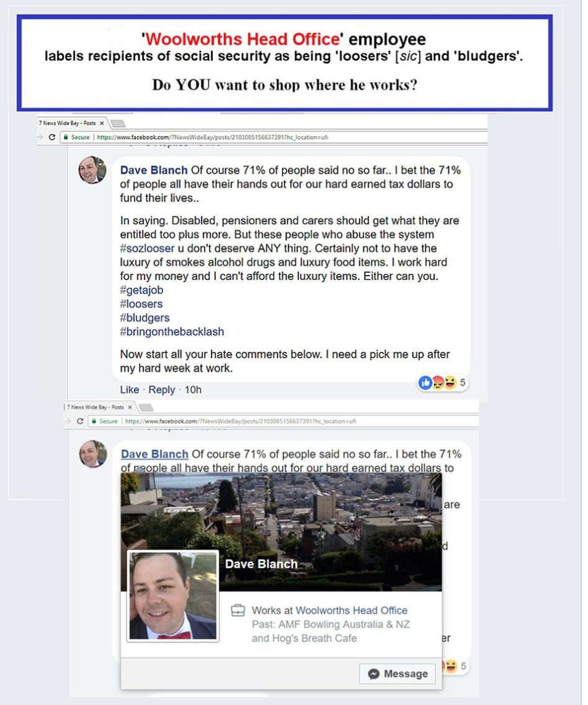
Task: Close the lower 7 News Wide Bay tab
Action: [130, 407]
